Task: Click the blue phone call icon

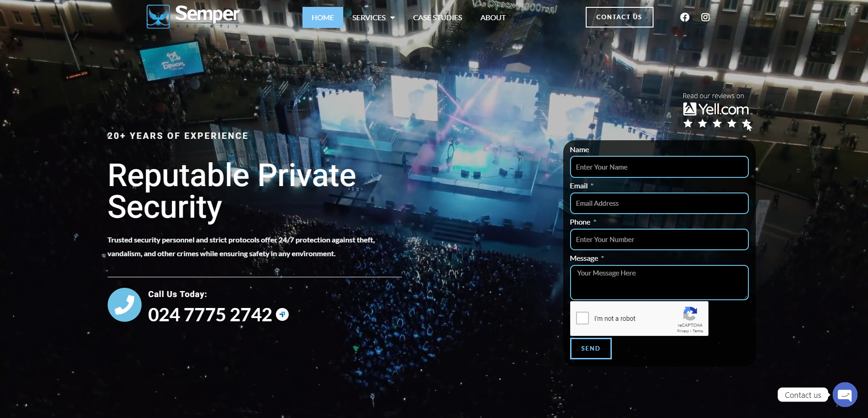Action: [x=125, y=305]
